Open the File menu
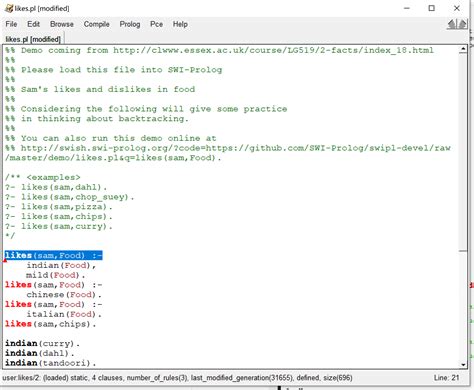 tap(11, 24)
